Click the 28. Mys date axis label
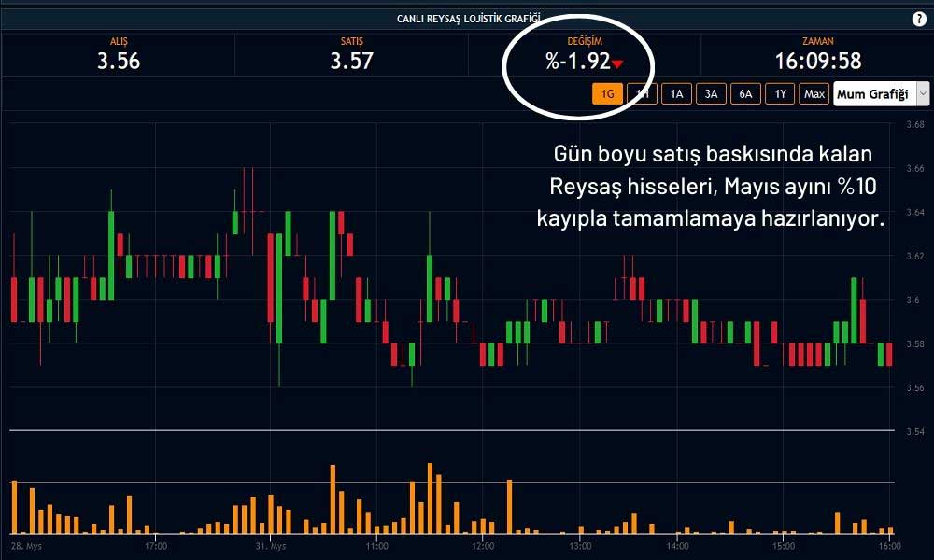 26,546
